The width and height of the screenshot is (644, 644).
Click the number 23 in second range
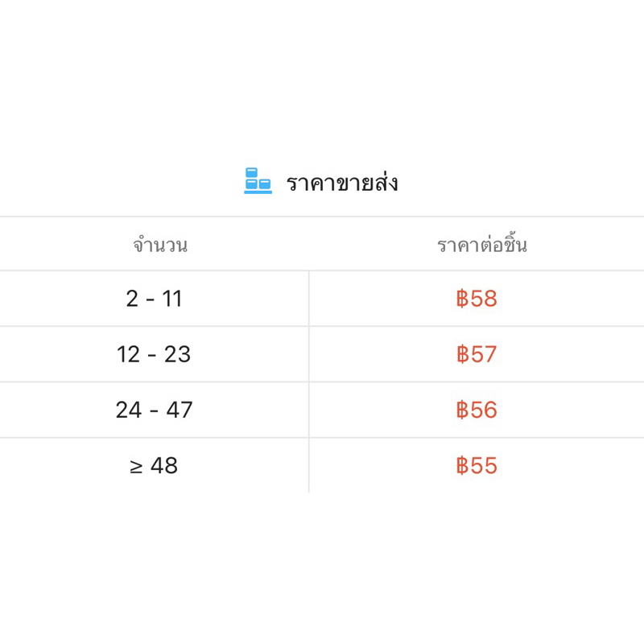pyautogui.click(x=177, y=354)
